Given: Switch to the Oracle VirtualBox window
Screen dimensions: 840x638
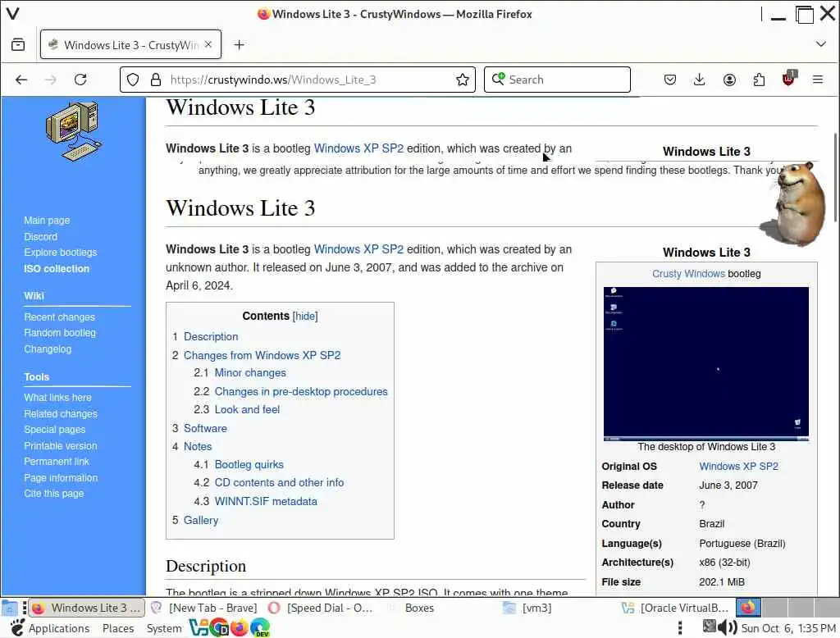Looking at the screenshot, I should click(675, 608).
